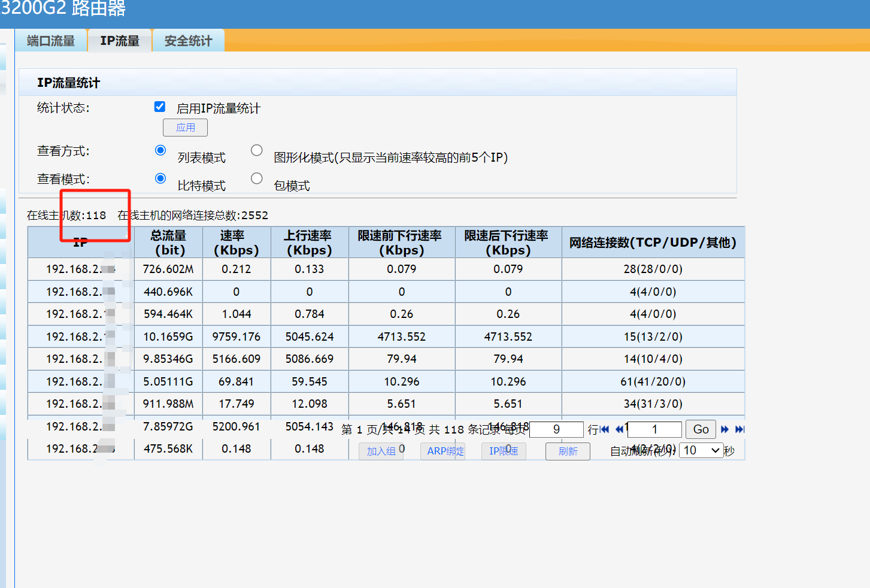Click the page number input field
This screenshot has width=870, height=588.
(x=654, y=429)
